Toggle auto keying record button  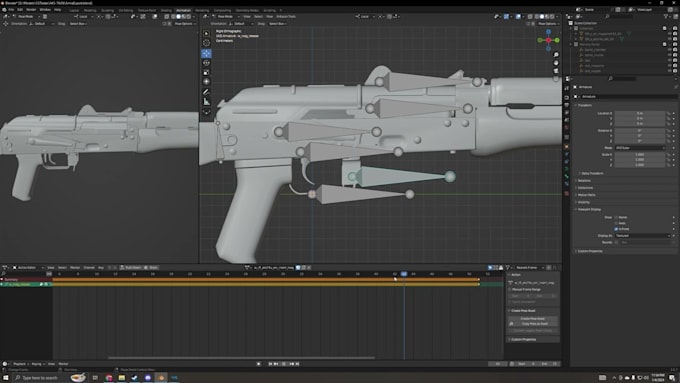point(258,364)
